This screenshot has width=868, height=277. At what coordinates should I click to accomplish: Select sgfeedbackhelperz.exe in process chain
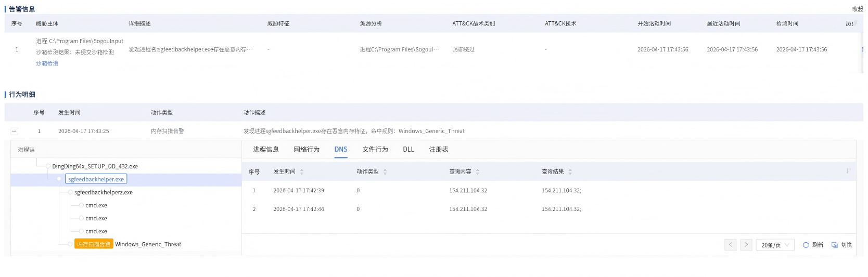pos(103,192)
